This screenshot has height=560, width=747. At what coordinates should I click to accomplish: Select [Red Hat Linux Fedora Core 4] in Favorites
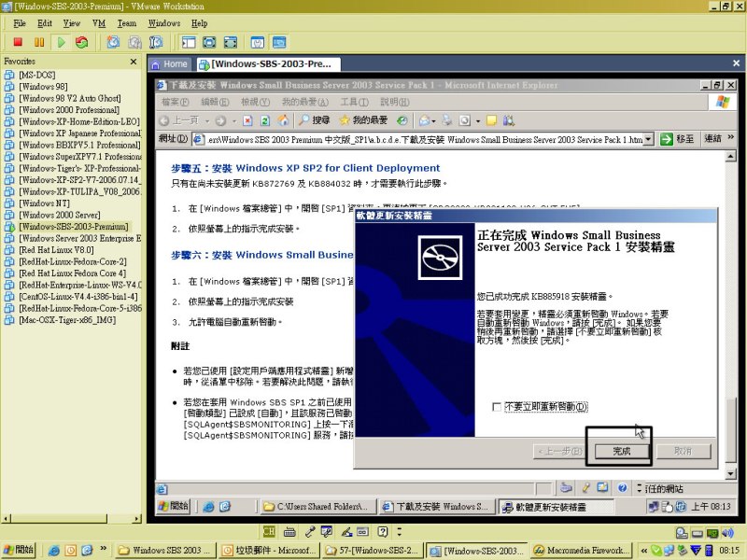click(x=73, y=273)
